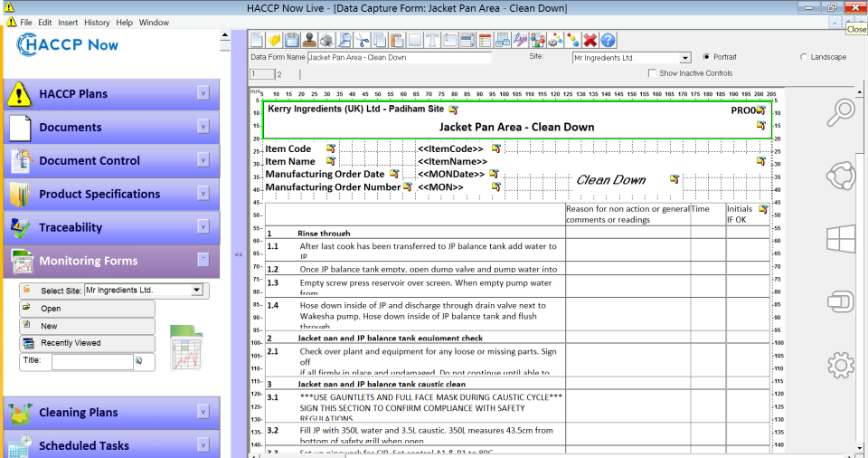Viewport: 868px width, 458px height.
Task: Select the Landscape orientation radio button
Action: (804, 56)
